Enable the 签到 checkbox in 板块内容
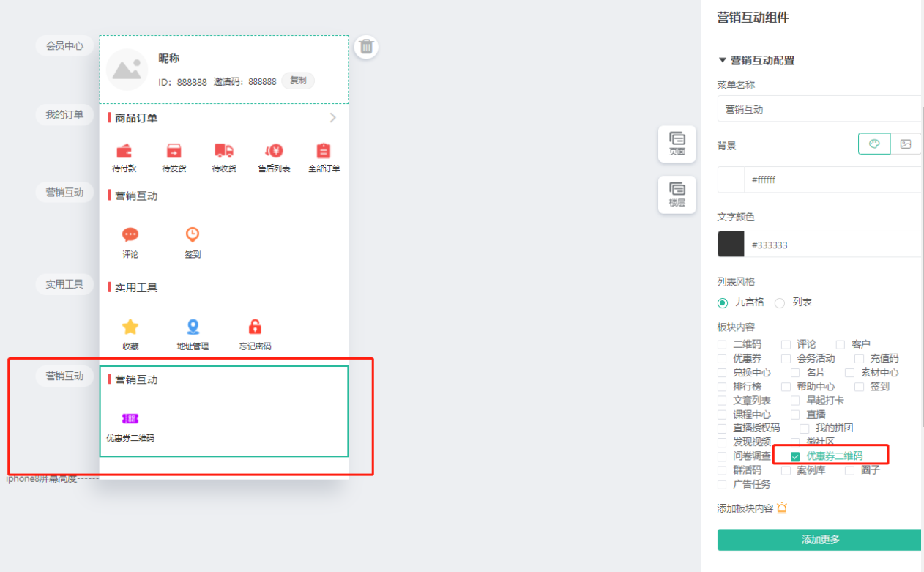Screen dimensions: 924x572 pos(860,387)
